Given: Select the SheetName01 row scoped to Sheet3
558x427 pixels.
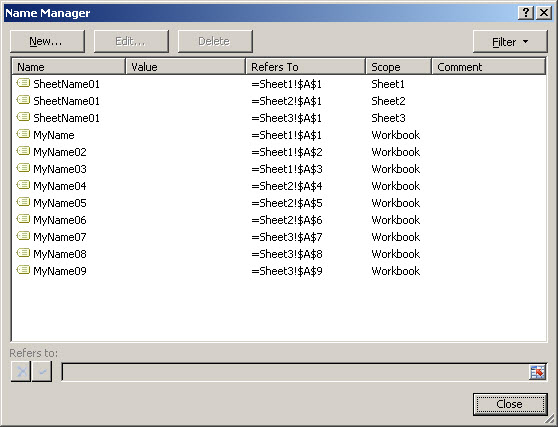Looking at the screenshot, I should [279, 118].
